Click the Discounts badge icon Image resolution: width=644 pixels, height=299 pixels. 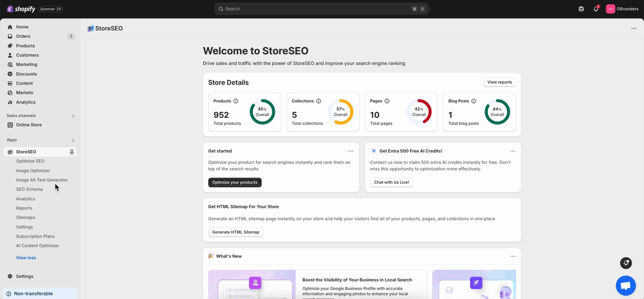point(10,74)
